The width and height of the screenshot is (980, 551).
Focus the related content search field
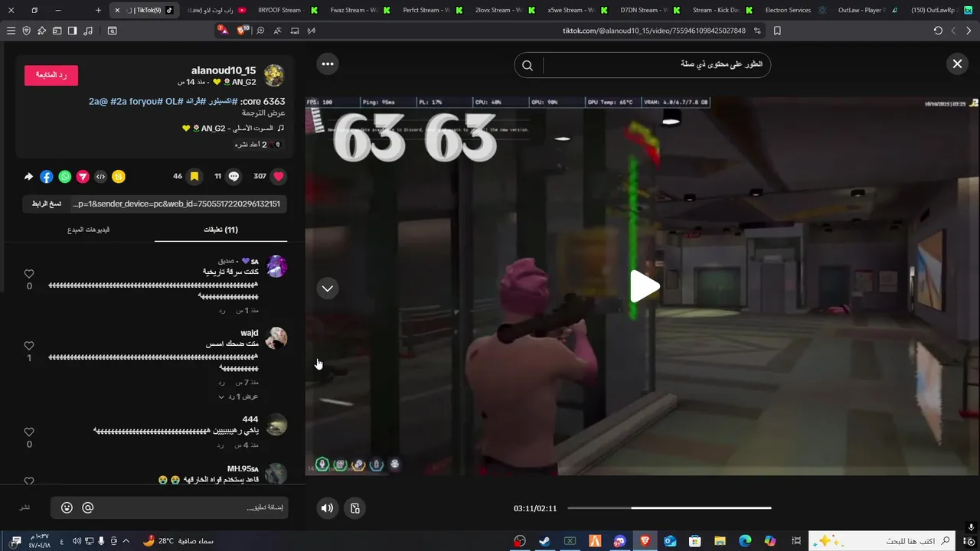click(655, 64)
